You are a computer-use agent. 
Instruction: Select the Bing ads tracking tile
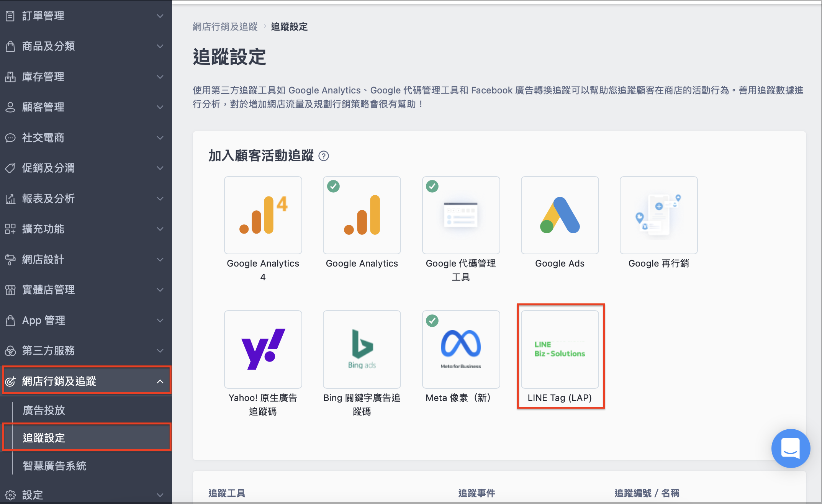pos(362,349)
